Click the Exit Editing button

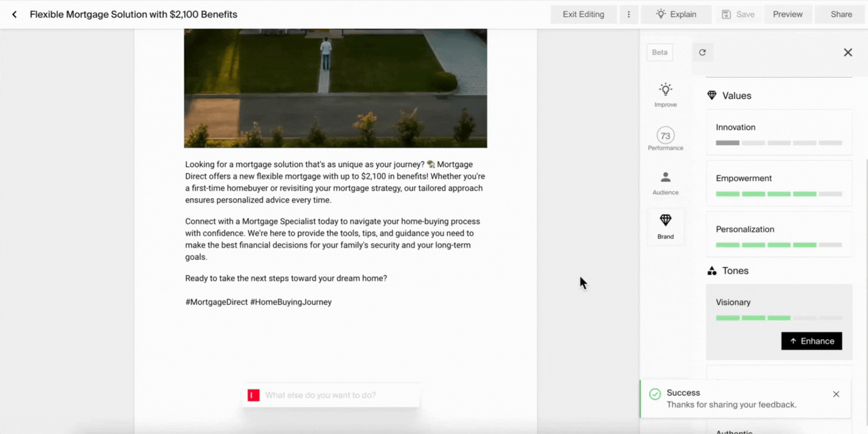coord(583,14)
